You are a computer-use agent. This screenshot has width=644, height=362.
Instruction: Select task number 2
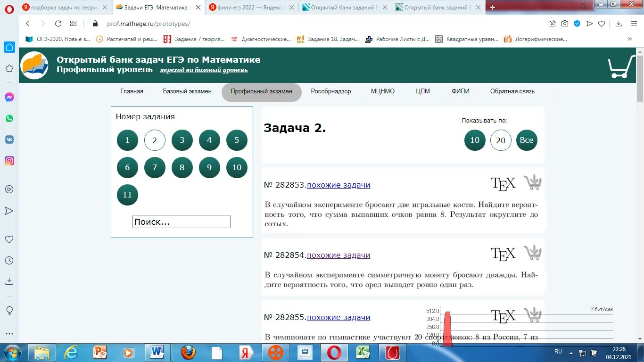point(155,140)
